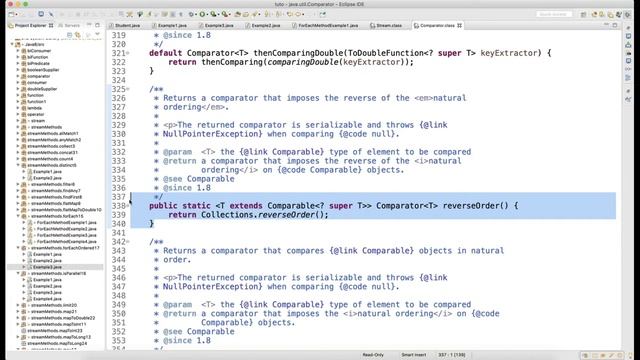Expand the streamMethods.limit20 package

click(x=18, y=305)
